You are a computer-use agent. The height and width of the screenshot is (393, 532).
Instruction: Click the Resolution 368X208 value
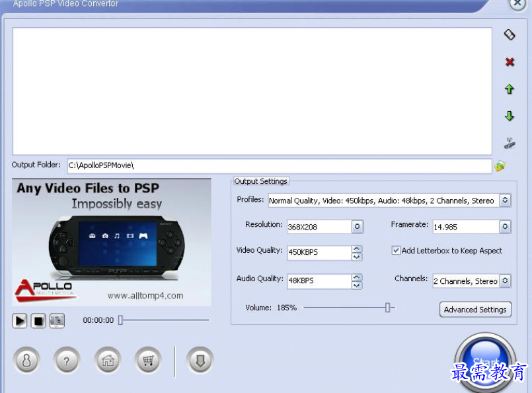click(x=303, y=227)
